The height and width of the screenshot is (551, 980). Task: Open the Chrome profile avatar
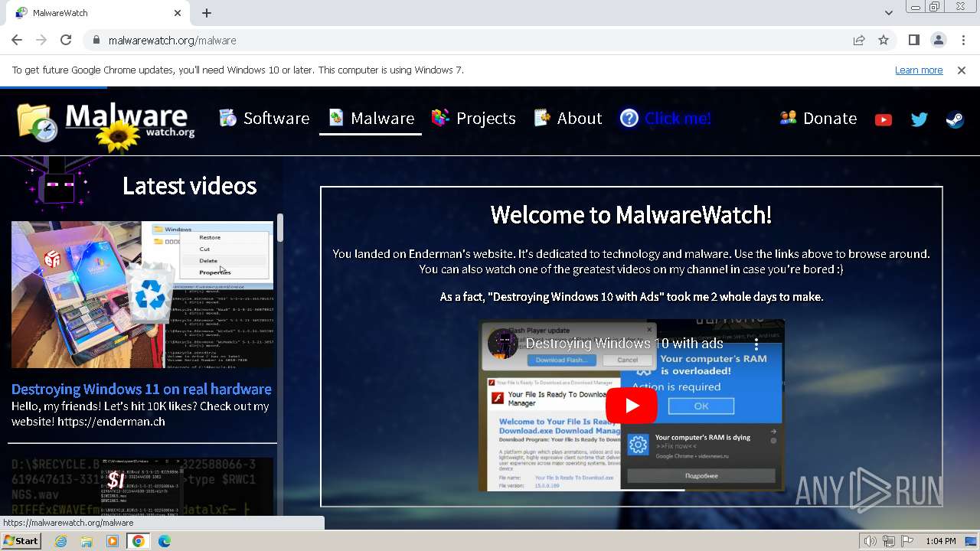click(x=938, y=40)
